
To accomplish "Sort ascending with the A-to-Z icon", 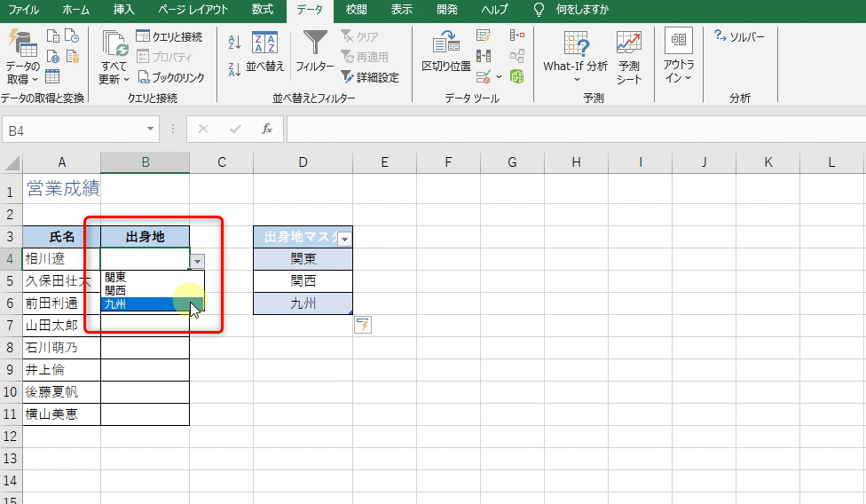I will click(234, 42).
